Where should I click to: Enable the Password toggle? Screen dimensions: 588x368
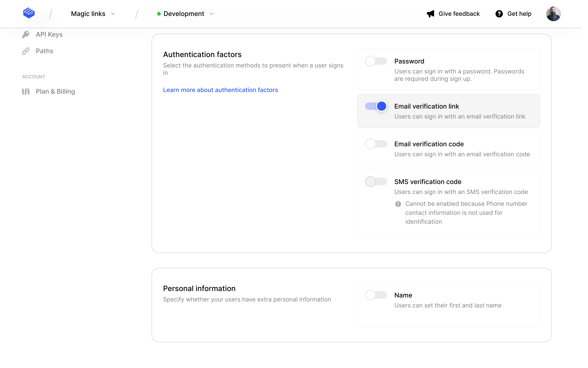pos(376,61)
